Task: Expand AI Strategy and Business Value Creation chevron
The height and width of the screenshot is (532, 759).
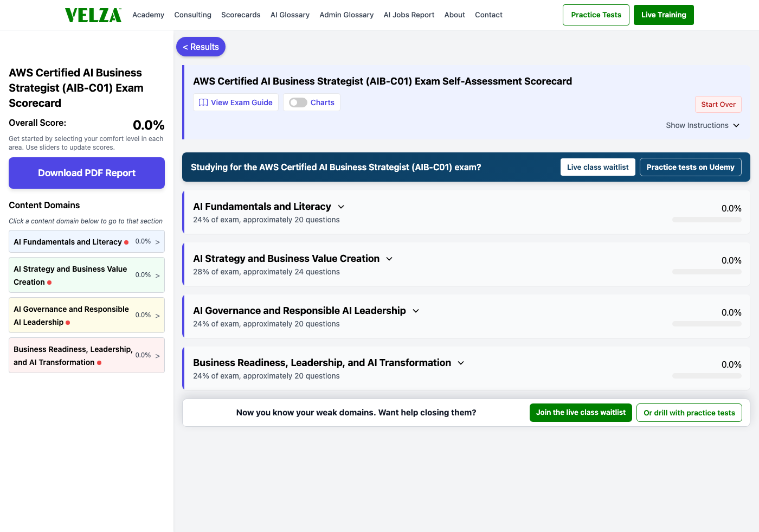Action: pyautogui.click(x=389, y=259)
